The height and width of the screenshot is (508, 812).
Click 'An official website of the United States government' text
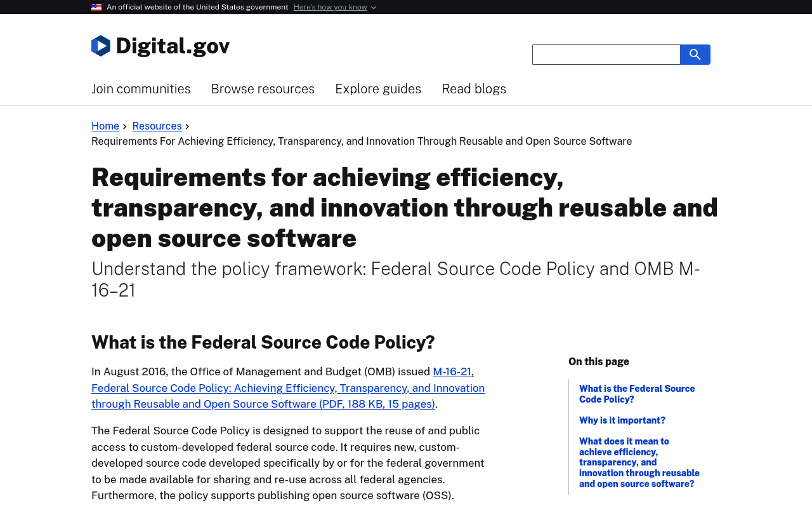197,7
